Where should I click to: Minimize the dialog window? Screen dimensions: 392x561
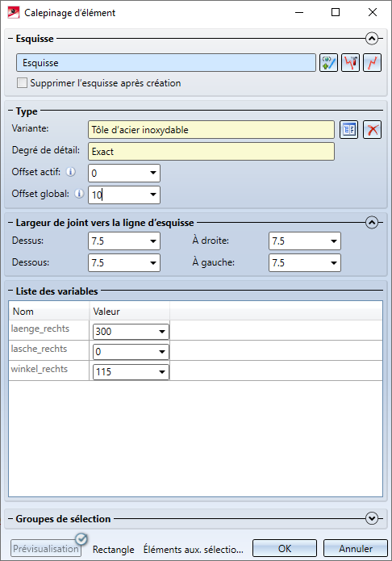point(299,12)
